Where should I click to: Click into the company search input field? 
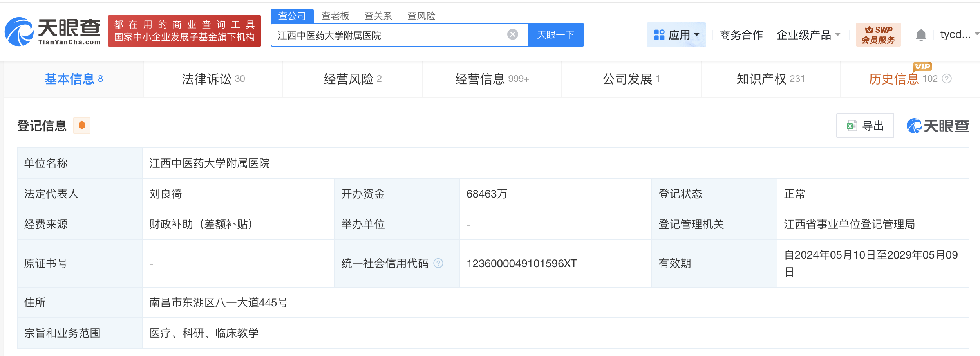click(x=388, y=35)
